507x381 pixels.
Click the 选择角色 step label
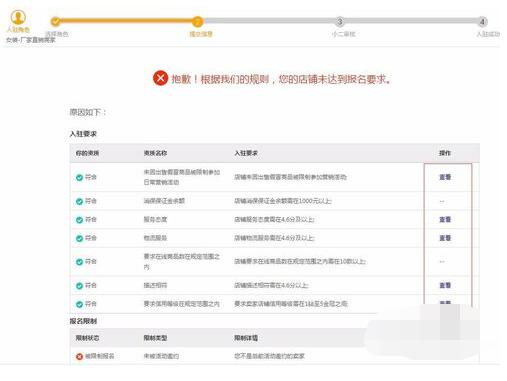coord(56,34)
